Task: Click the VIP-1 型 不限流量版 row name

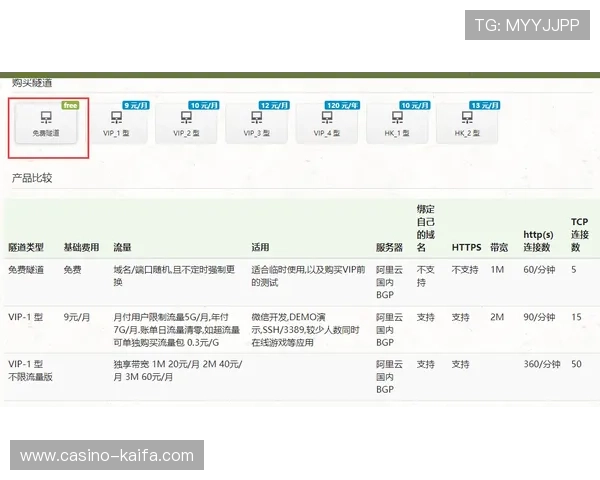Action: click(x=30, y=371)
